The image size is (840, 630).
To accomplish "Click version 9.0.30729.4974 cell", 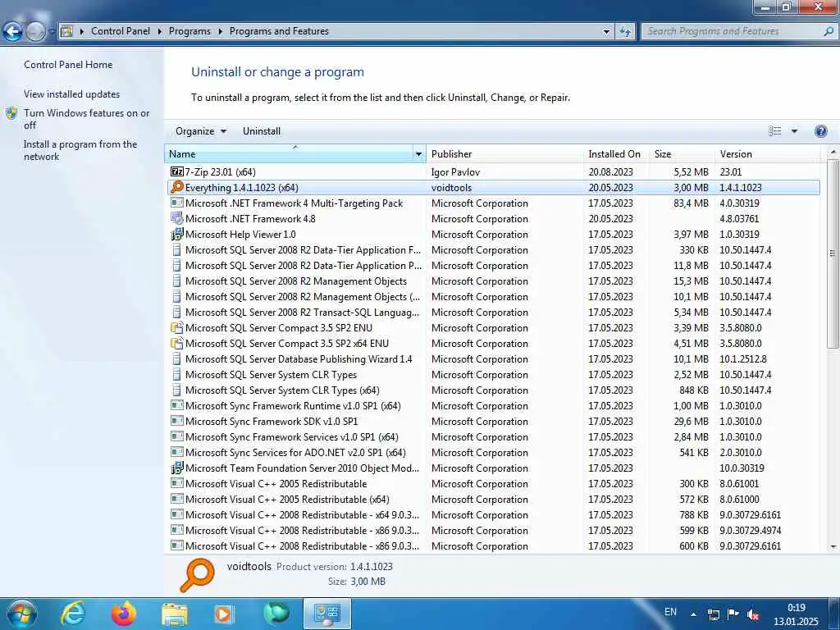I will pyautogui.click(x=750, y=531).
